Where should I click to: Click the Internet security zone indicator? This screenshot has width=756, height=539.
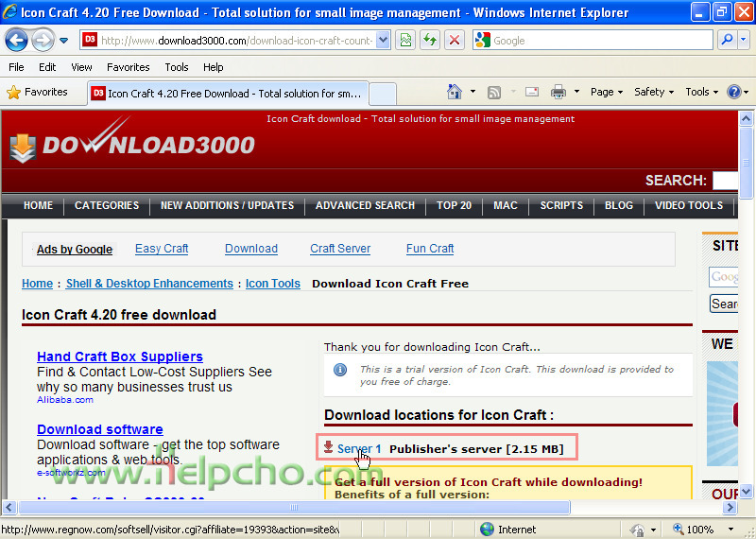(508, 530)
